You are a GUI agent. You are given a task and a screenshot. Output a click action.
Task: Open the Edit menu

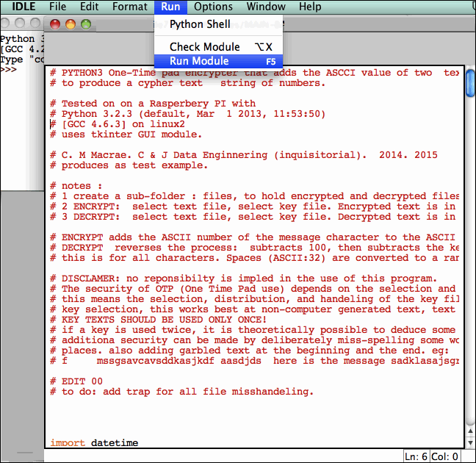(x=90, y=7)
